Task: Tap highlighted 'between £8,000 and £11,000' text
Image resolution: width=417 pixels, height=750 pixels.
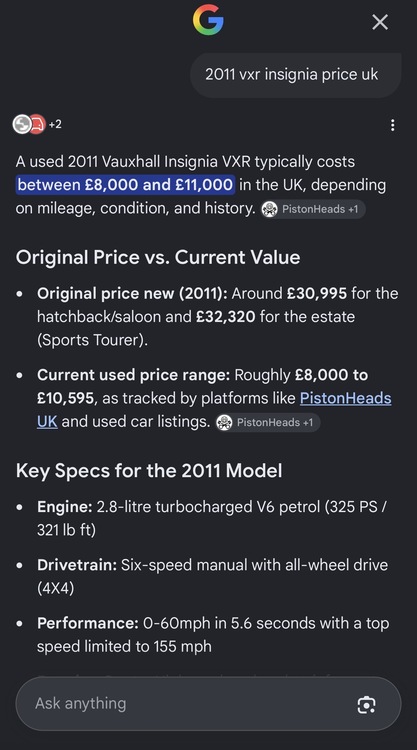Action: (125, 185)
